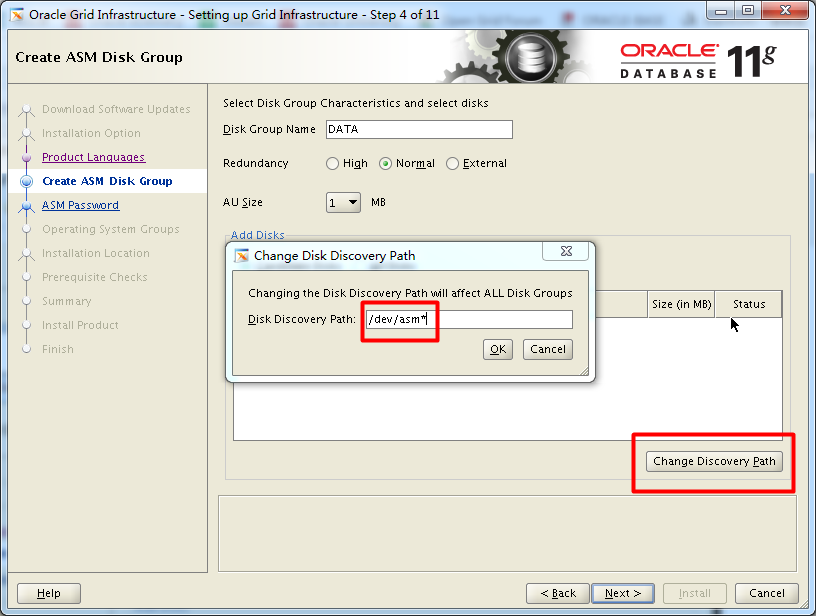The image size is (816, 616).
Task: Click the Size (in MB) column header
Action: (681, 304)
